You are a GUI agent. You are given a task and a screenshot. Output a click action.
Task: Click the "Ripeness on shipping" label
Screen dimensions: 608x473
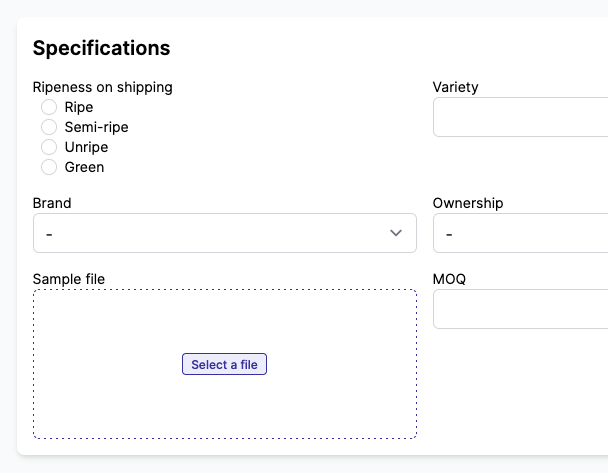tap(103, 87)
